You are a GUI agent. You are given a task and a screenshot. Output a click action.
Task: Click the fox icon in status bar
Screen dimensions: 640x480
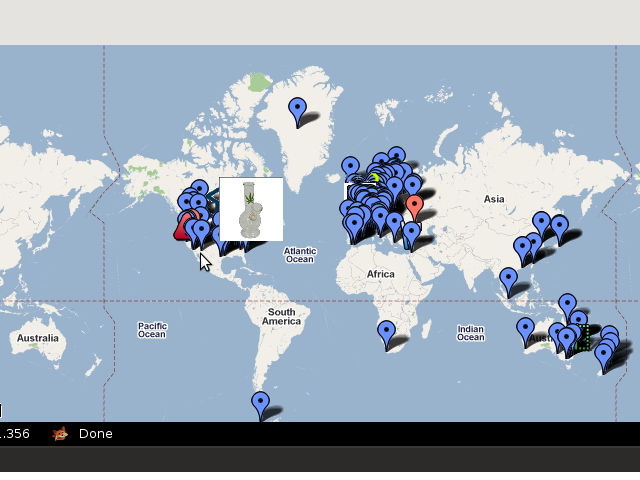(x=60, y=433)
